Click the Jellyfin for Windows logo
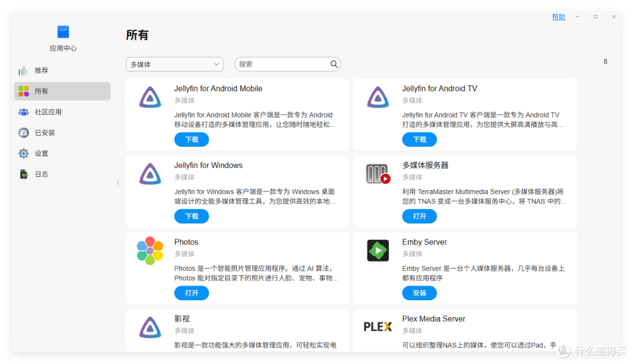This screenshot has width=632, height=364. tap(150, 174)
